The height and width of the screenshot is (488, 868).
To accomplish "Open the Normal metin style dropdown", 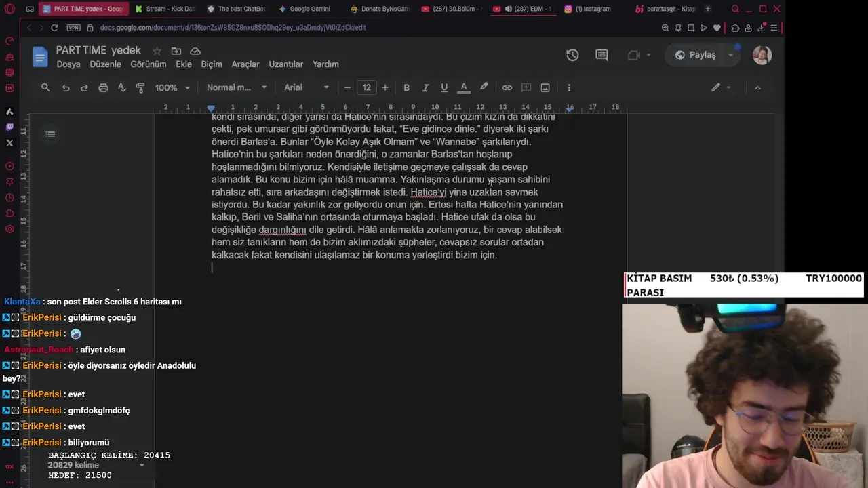I will [x=237, y=87].
